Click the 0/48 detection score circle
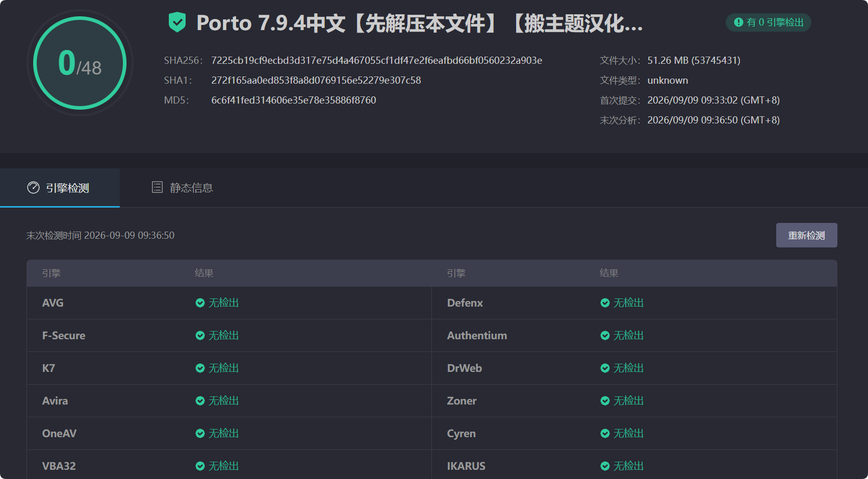 point(80,63)
